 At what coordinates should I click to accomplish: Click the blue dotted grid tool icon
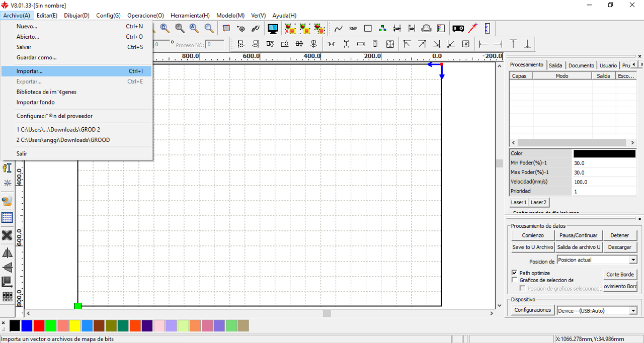pyautogui.click(x=7, y=218)
